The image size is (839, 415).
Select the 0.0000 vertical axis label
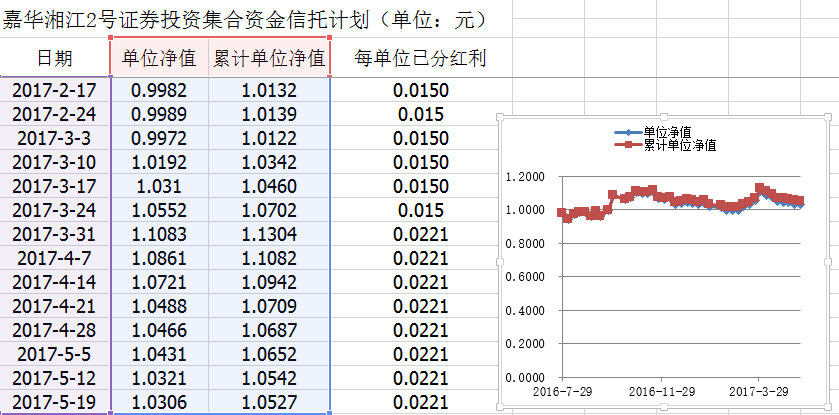(x=525, y=378)
